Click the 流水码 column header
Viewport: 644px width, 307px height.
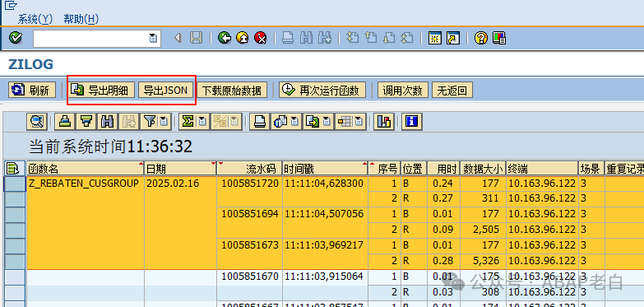[x=250, y=169]
